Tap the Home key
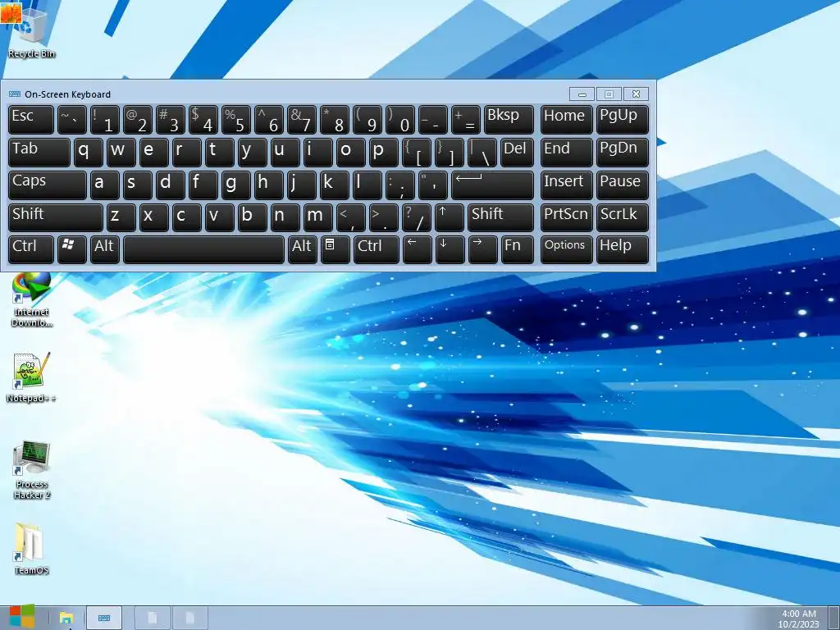 [x=566, y=120]
